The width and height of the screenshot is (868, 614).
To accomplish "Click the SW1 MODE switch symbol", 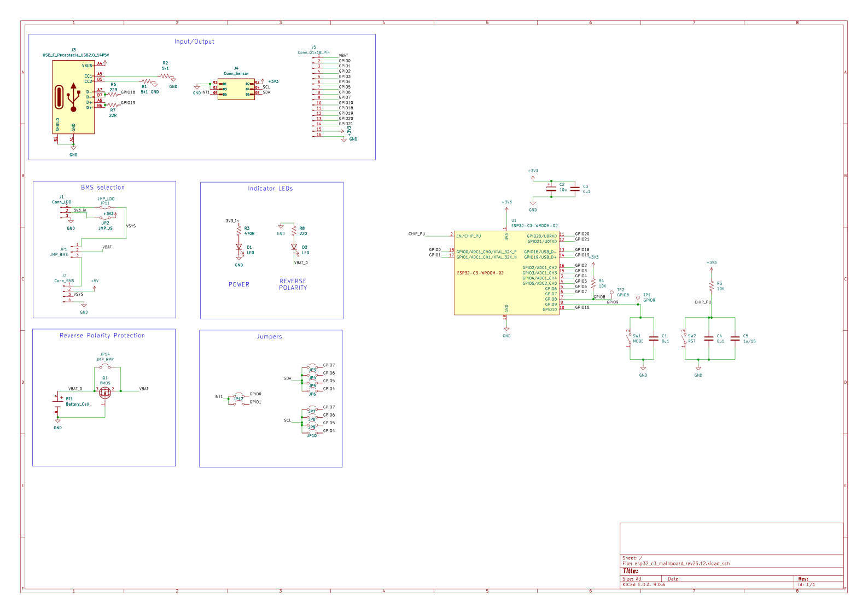I will pos(630,338).
